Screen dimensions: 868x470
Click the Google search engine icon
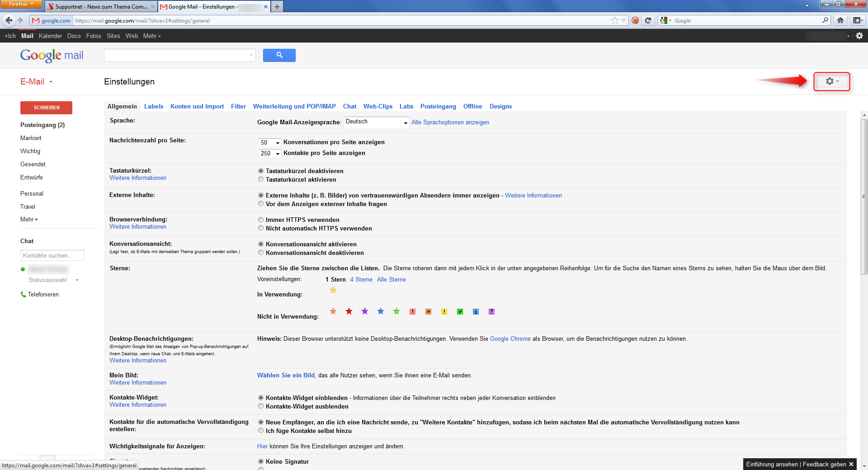[x=664, y=20]
